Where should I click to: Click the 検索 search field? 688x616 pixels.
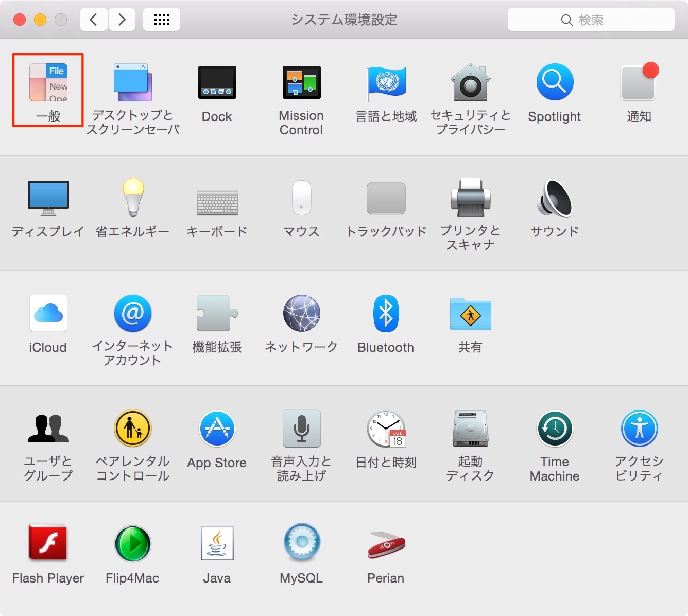[x=591, y=20]
